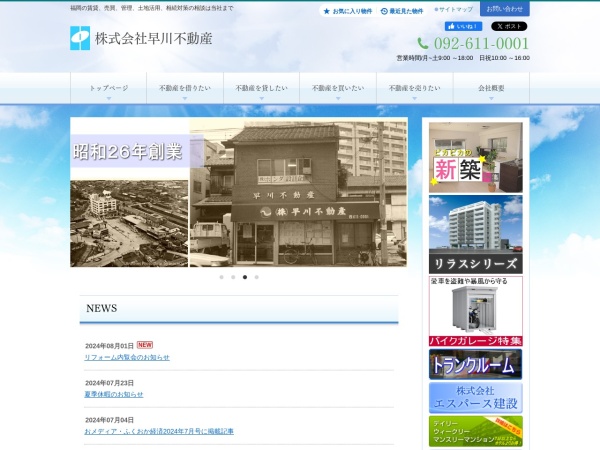Select 不動産を貸したい menu item
Viewport: 600px width, 450px height.
[x=261, y=88]
